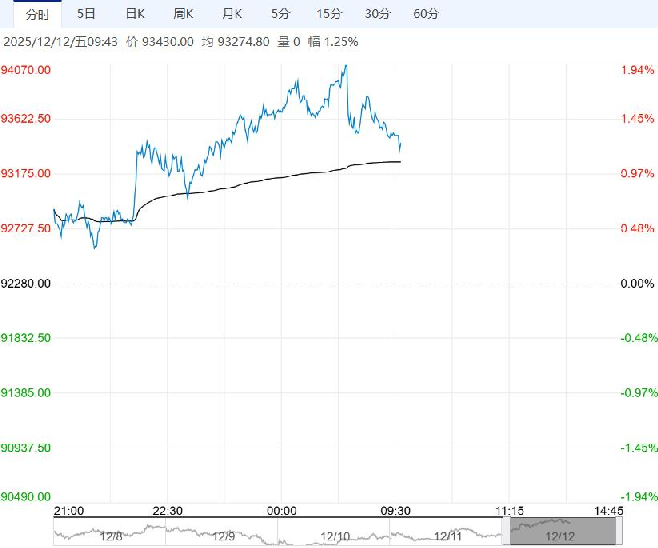The height and width of the screenshot is (548, 658).
Task: Switch to the 周K weekly chart tab
Action: coord(184,14)
